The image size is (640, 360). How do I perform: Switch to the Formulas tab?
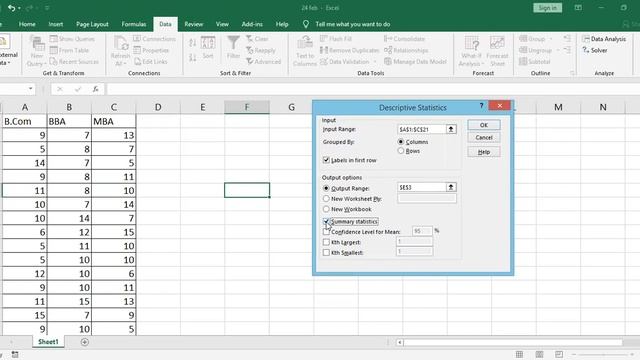click(134, 24)
